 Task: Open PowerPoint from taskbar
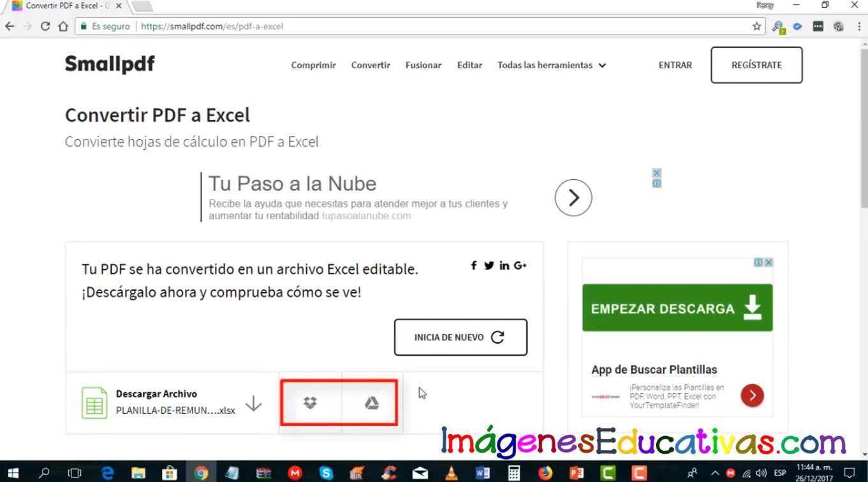coord(577,473)
